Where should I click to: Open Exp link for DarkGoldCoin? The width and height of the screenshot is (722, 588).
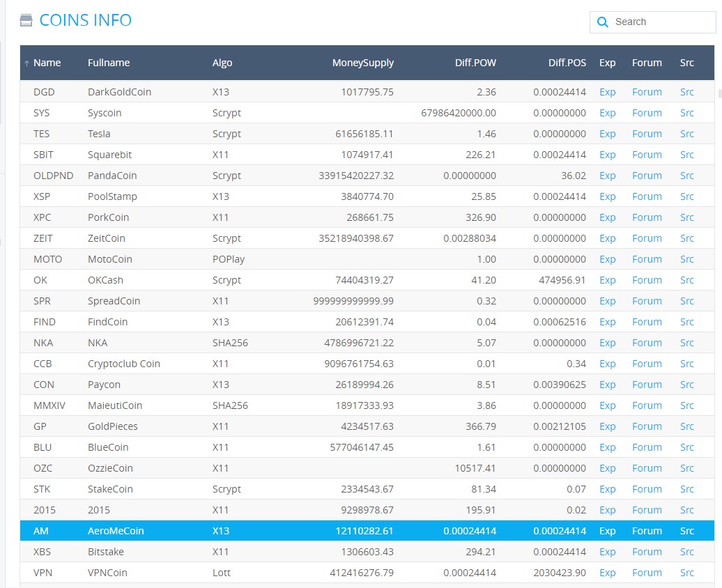click(x=607, y=92)
